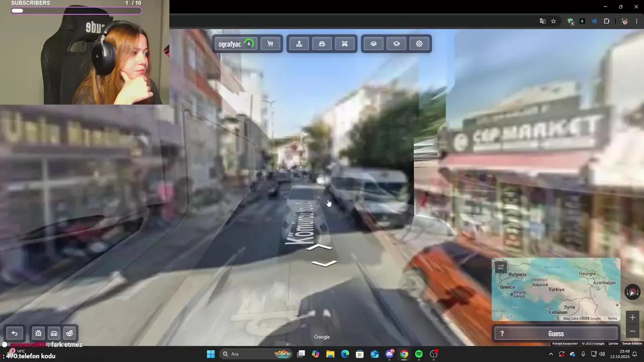644x362 pixels.
Task: Click the compass reset icon
Action: (x=632, y=292)
